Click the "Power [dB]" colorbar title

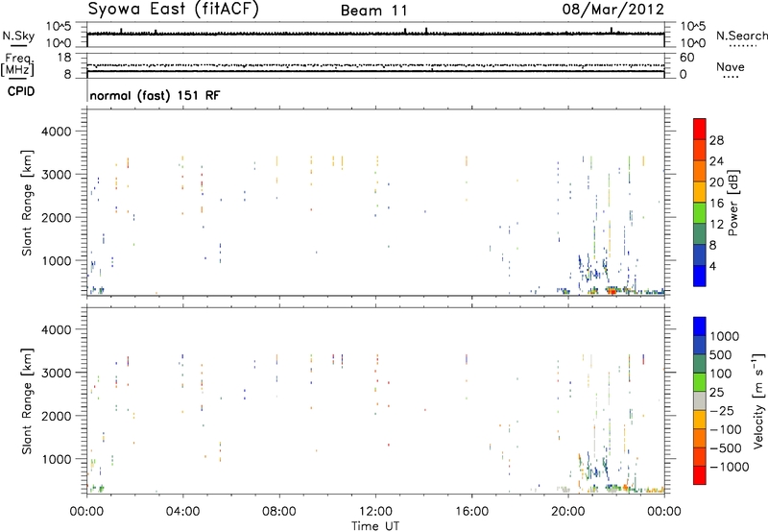click(x=733, y=203)
